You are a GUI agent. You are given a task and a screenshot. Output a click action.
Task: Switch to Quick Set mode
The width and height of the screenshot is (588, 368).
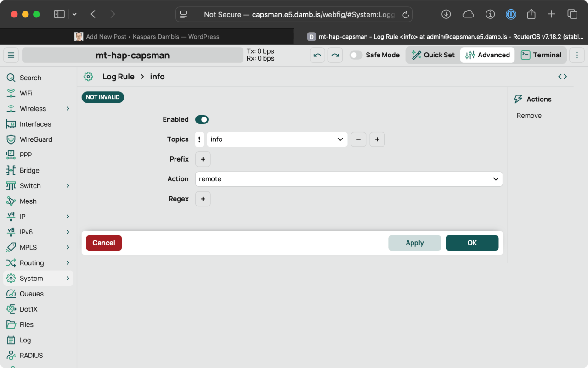click(432, 55)
